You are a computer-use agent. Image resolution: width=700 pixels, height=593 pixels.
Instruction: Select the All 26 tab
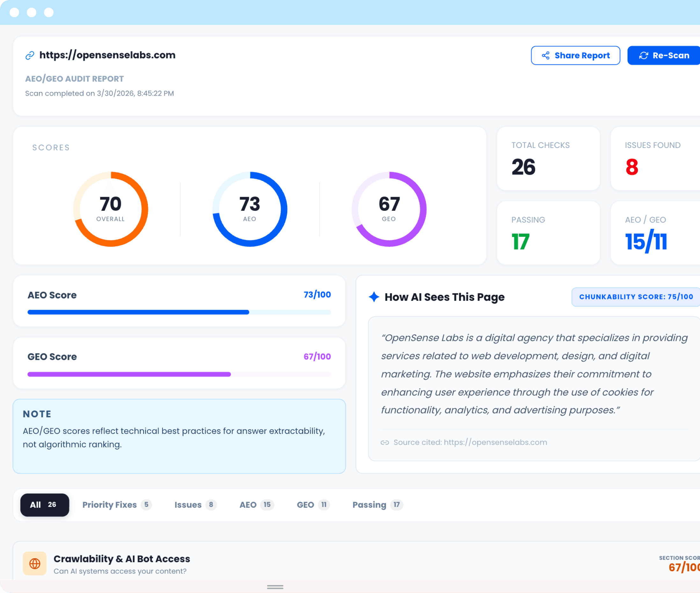coord(45,505)
